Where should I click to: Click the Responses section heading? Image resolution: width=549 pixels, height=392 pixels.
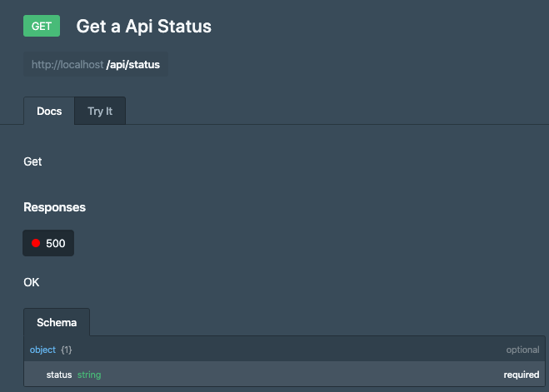(55, 207)
